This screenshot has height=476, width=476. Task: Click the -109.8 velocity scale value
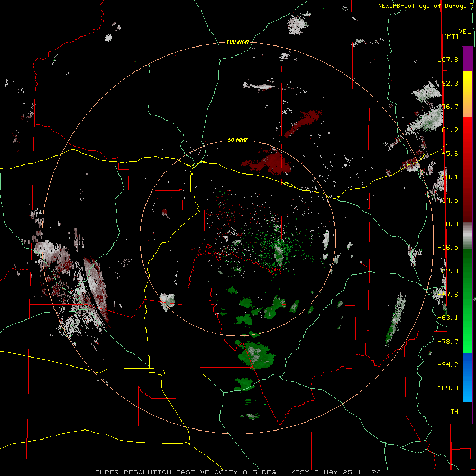(446, 388)
